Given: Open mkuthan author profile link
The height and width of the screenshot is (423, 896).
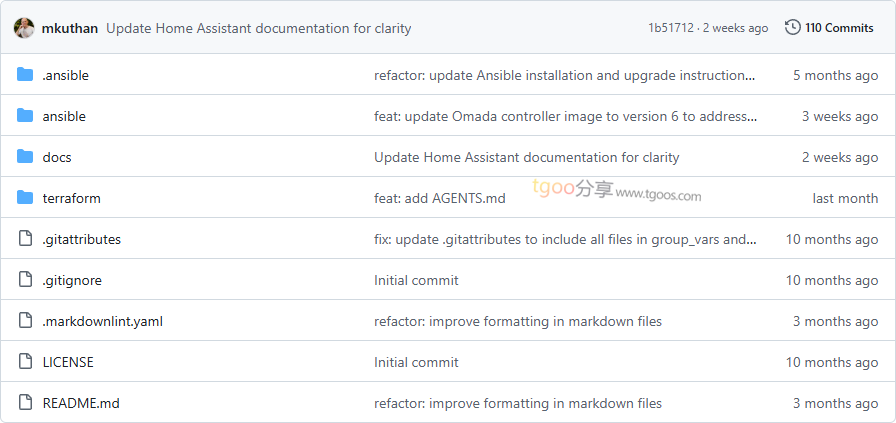Looking at the screenshot, I should tap(70, 28).
